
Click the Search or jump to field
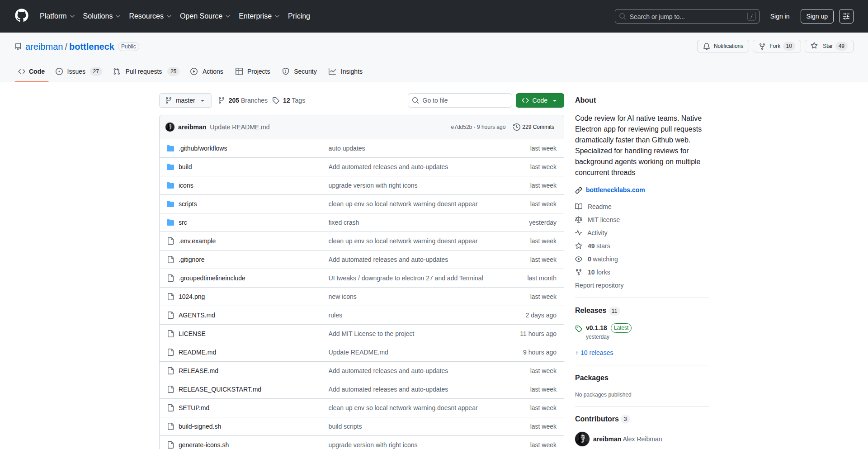point(687,16)
